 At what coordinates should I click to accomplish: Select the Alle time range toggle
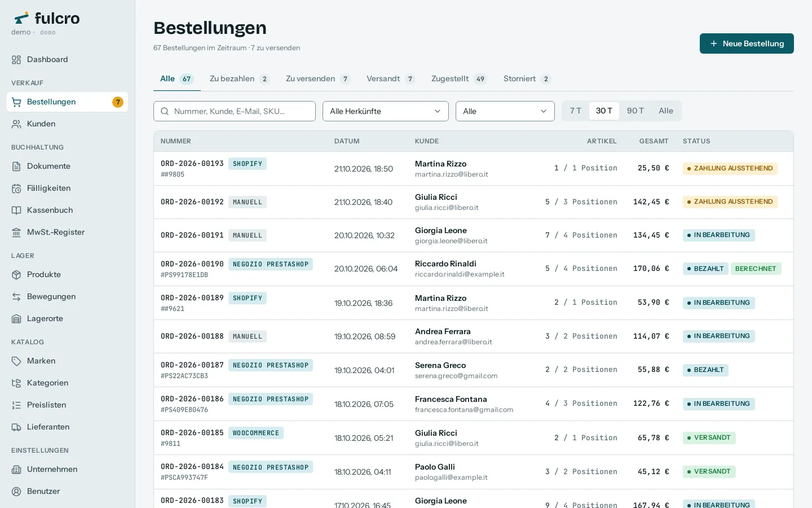pyautogui.click(x=666, y=111)
